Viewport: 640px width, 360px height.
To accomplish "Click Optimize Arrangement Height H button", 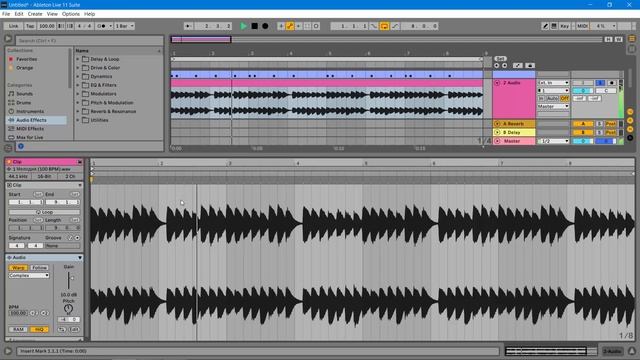I will (x=608, y=39).
